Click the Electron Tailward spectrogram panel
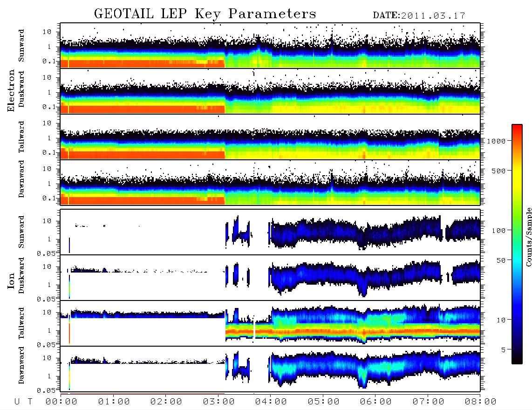The height and width of the screenshot is (410, 532). coord(270,137)
